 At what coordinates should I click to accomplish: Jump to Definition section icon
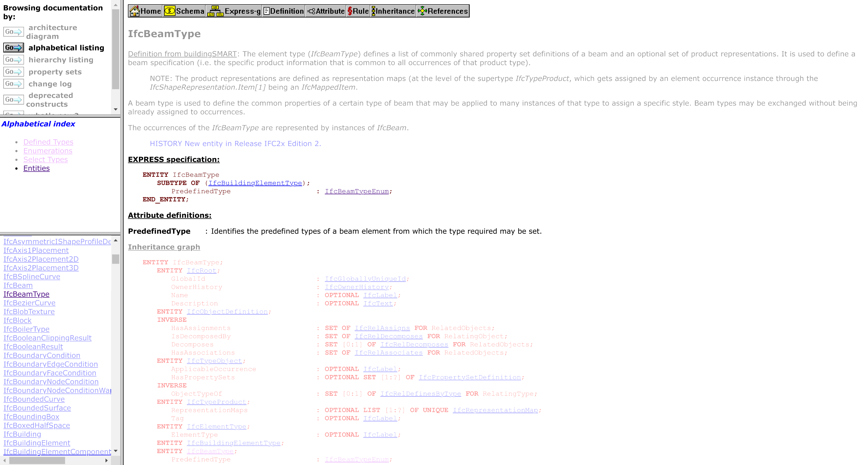coord(266,11)
